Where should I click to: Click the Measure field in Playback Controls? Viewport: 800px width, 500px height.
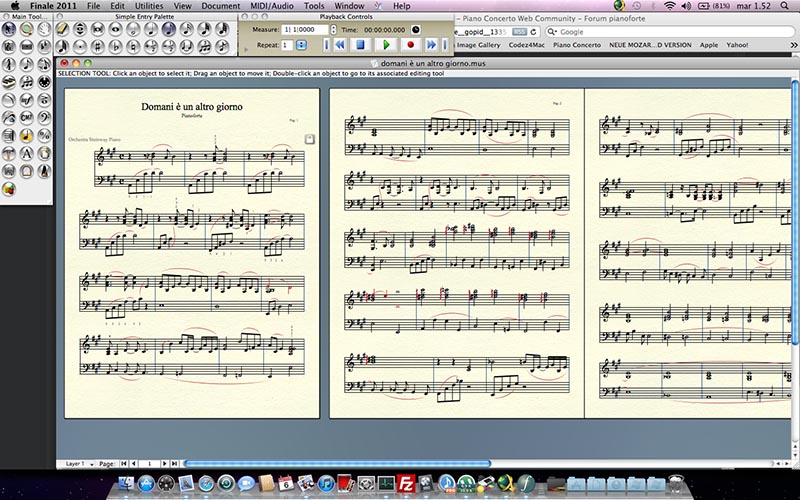tap(305, 30)
